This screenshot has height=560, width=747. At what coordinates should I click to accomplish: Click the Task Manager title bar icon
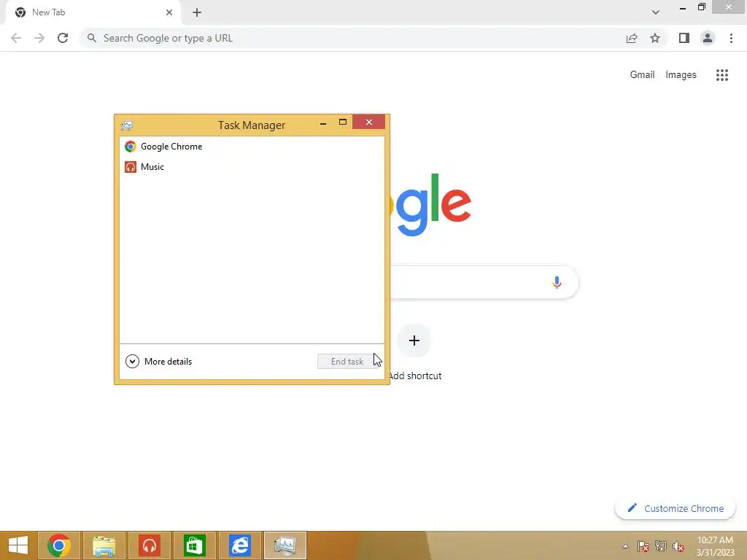pos(127,125)
